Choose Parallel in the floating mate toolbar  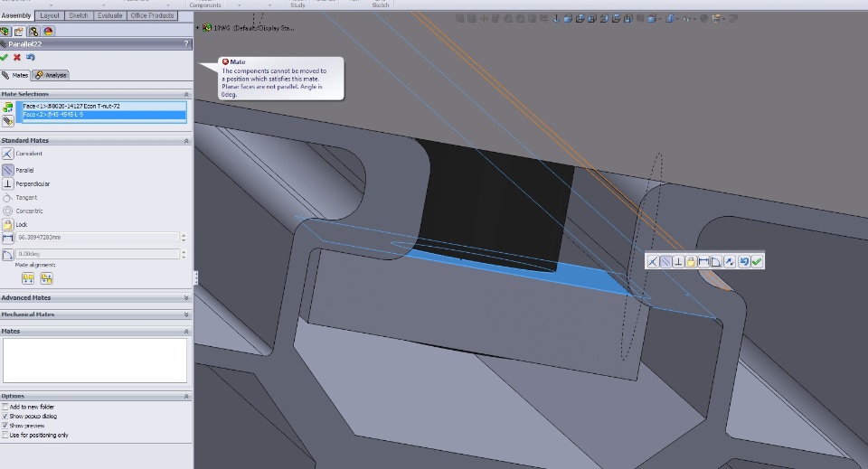pos(666,261)
